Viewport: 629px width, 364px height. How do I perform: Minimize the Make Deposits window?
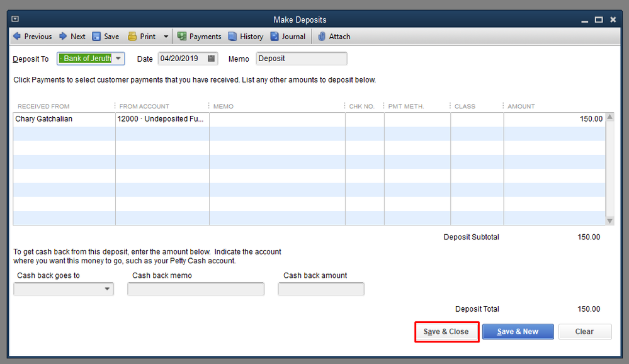(584, 21)
